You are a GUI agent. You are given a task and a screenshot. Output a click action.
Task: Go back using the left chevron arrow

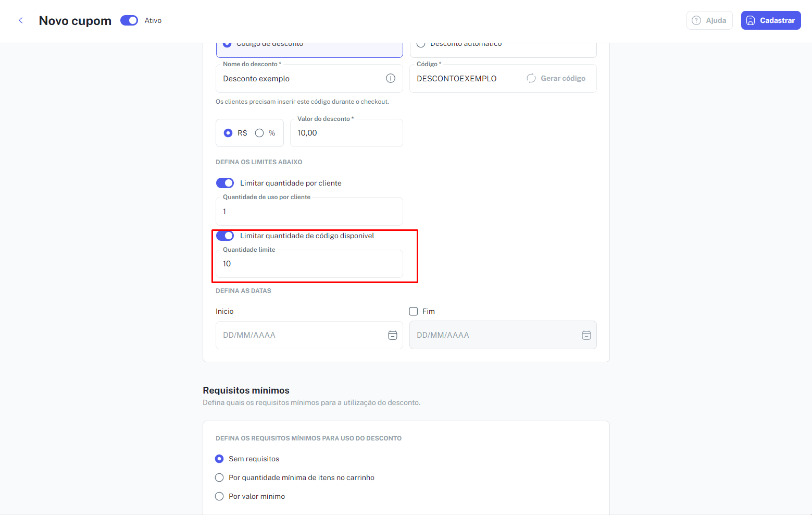[21, 20]
